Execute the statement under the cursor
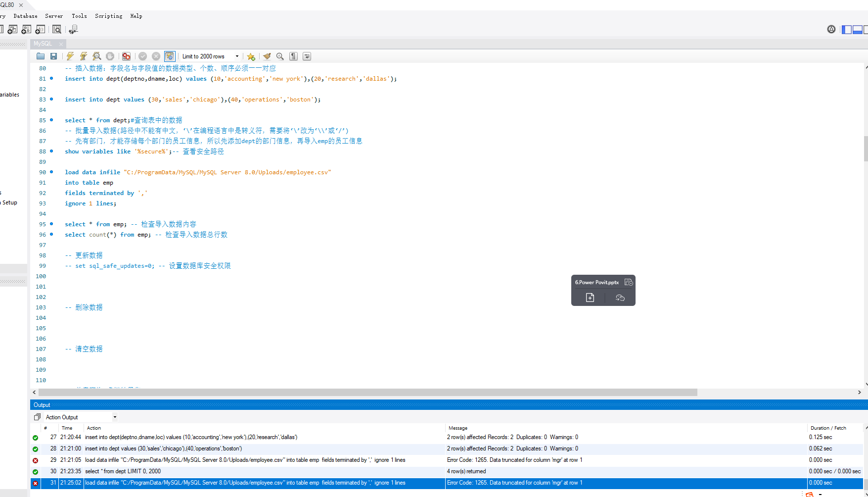Screen dimensions: 868x497 pos(84,56)
